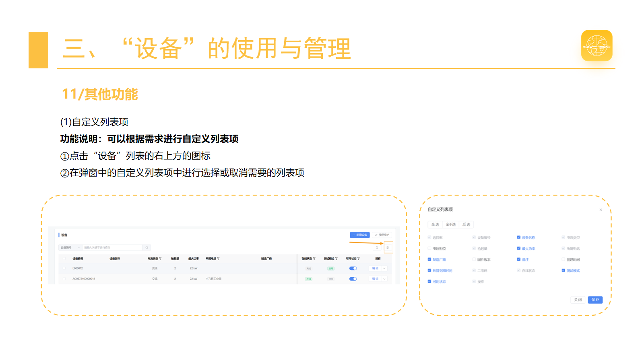
Task: Select checkbox for row b600012
Action: tap(64, 268)
